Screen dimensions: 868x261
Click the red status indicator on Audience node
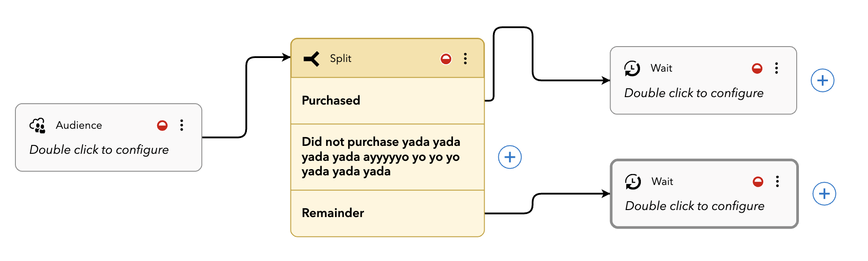(x=162, y=126)
